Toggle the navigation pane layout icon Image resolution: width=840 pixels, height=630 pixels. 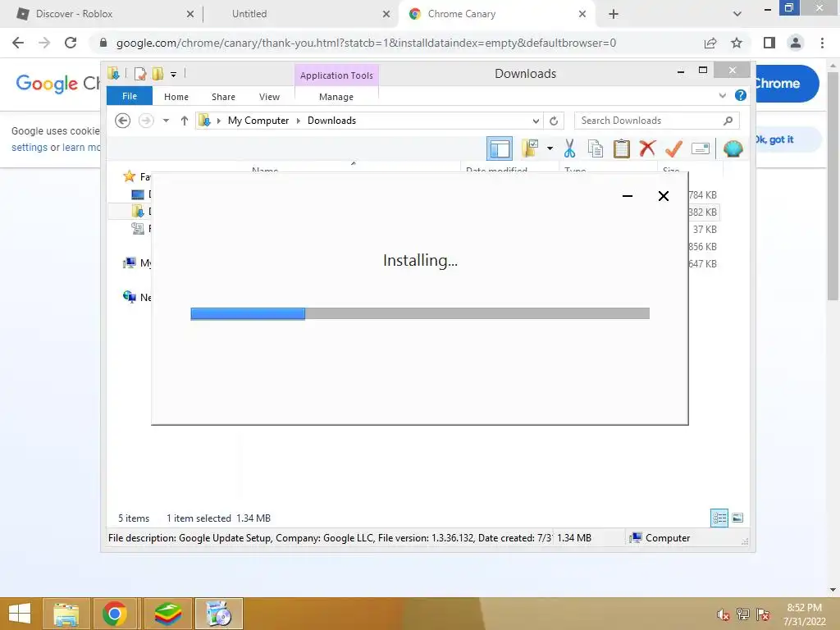(x=500, y=148)
